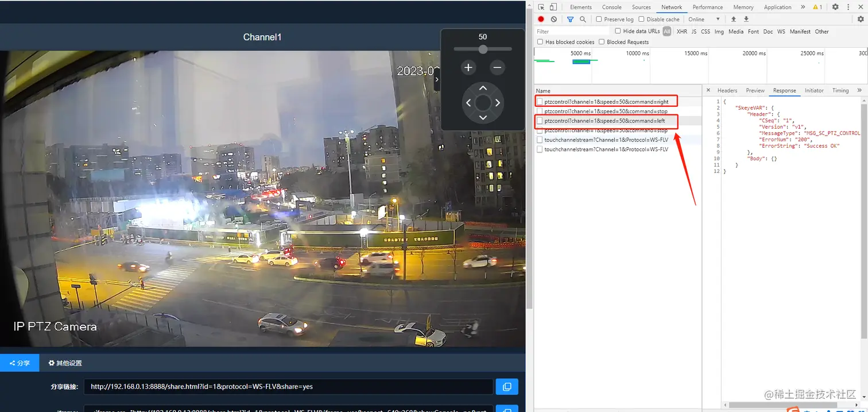Viewport: 868px width, 412px height.
Task: Pan the camera right with the PTZ arrow
Action: coord(497,103)
